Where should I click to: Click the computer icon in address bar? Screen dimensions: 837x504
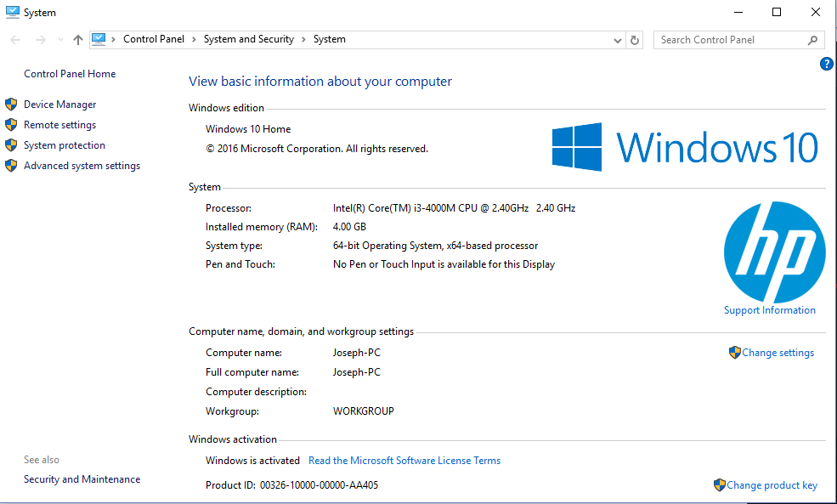[x=99, y=39]
